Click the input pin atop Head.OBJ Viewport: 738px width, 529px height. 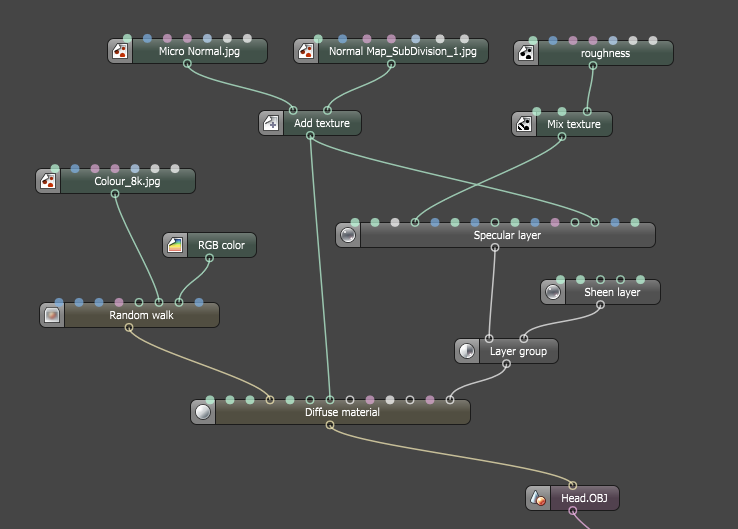[x=572, y=485]
